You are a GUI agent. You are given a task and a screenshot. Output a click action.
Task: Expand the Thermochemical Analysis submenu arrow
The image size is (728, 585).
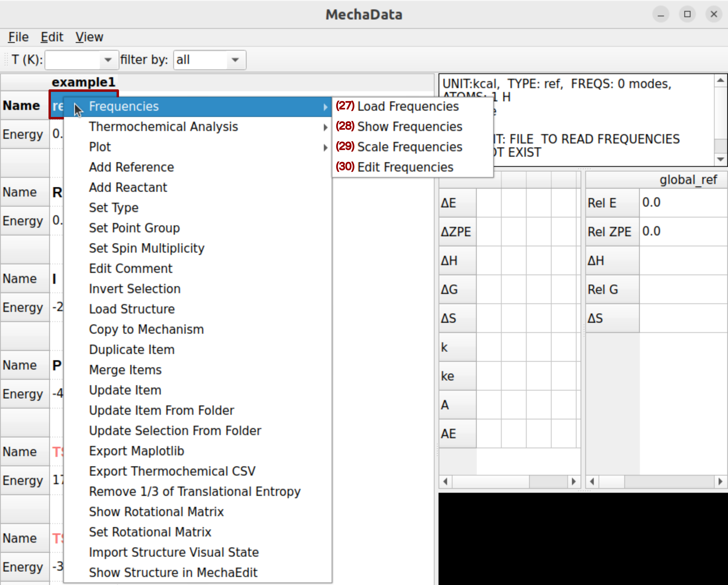click(x=325, y=127)
